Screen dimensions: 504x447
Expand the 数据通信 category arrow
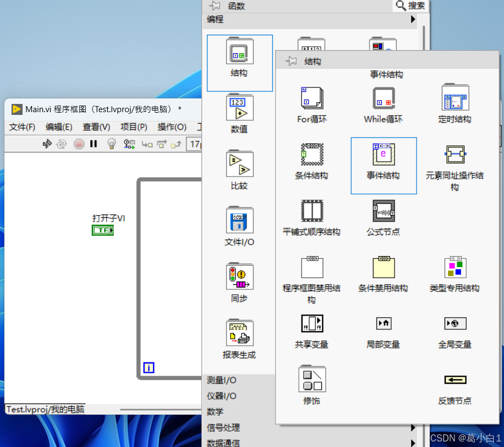coord(413,442)
